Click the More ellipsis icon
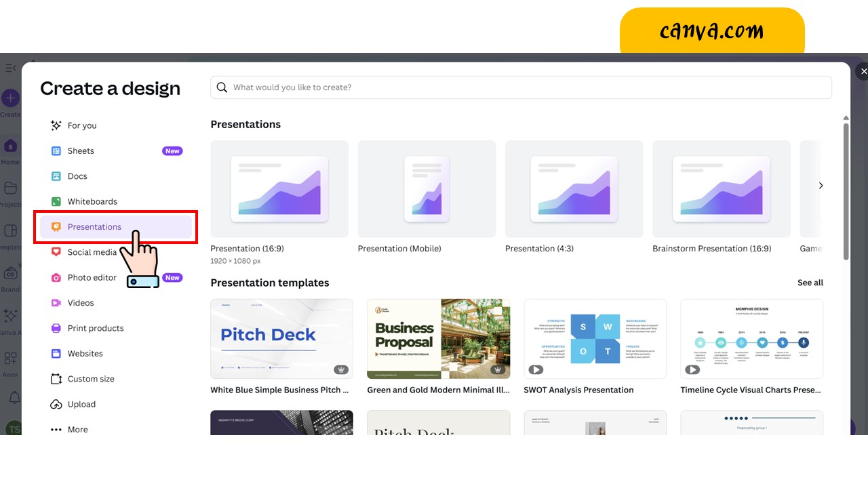Viewport: 868px width, 488px height. click(56, 430)
